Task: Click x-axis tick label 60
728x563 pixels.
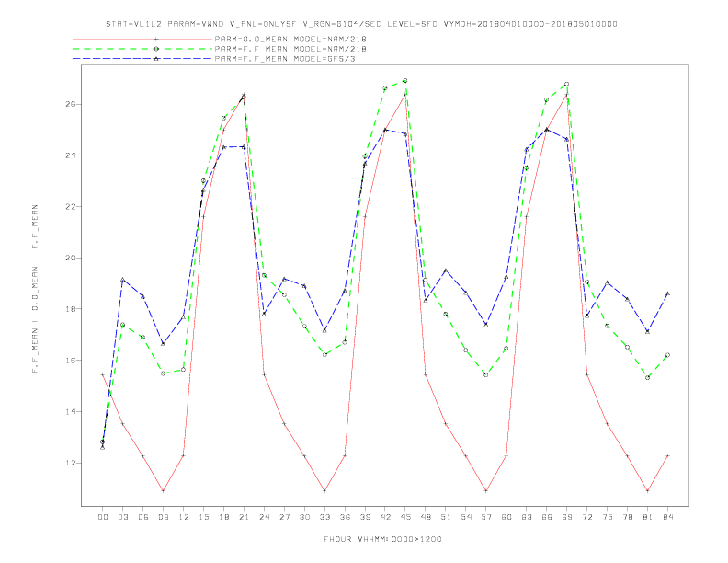Action: point(506,517)
